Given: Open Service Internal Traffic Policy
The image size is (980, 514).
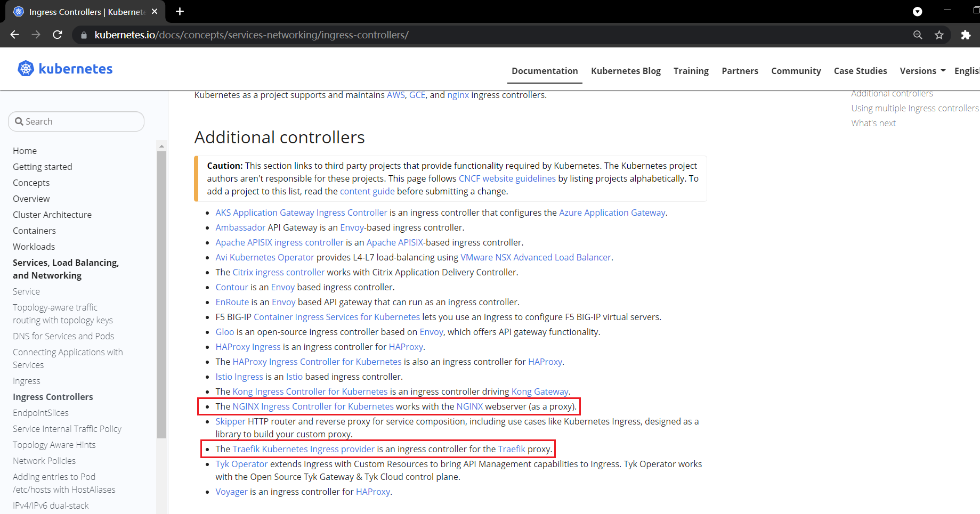Looking at the screenshot, I should (x=67, y=429).
